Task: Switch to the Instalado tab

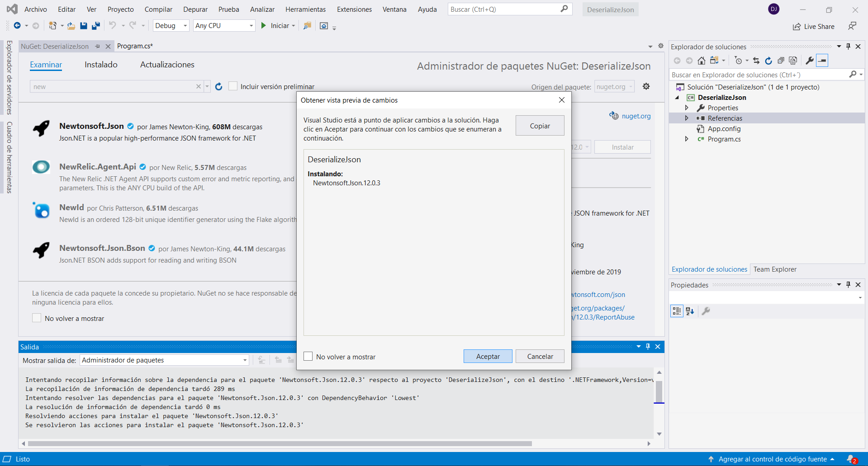Action: (x=101, y=65)
